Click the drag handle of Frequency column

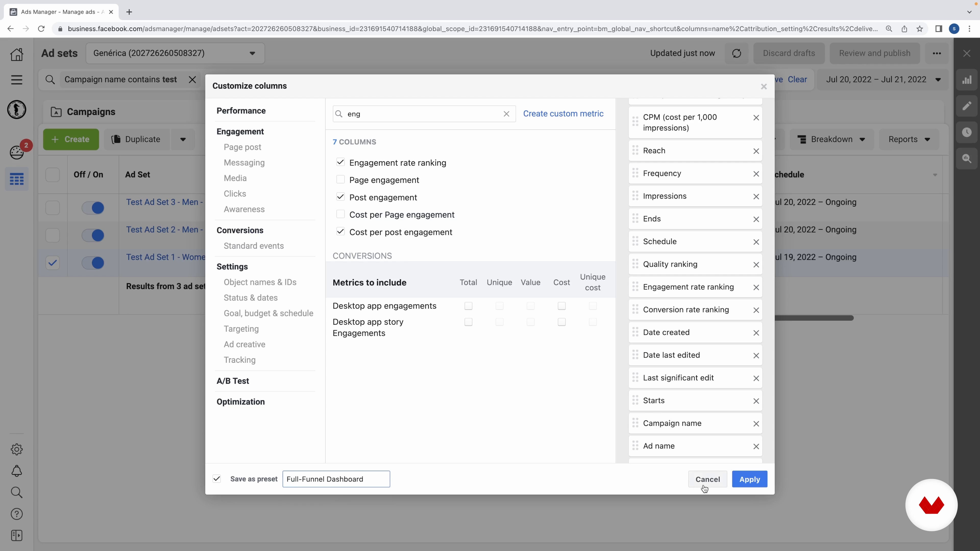[635, 173]
